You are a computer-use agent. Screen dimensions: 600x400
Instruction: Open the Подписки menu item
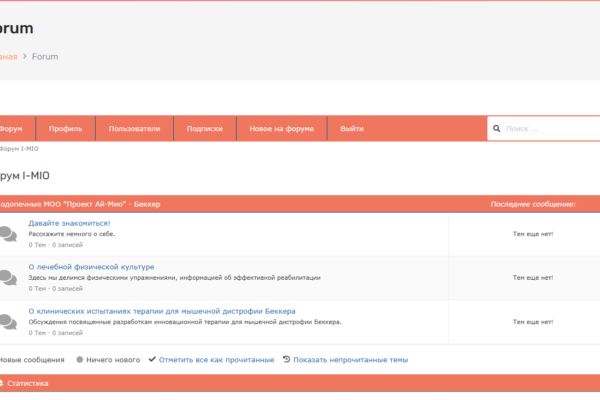[205, 129]
